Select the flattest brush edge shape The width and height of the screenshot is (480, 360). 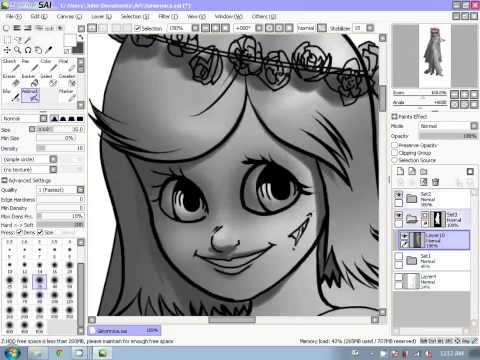click(x=80, y=118)
